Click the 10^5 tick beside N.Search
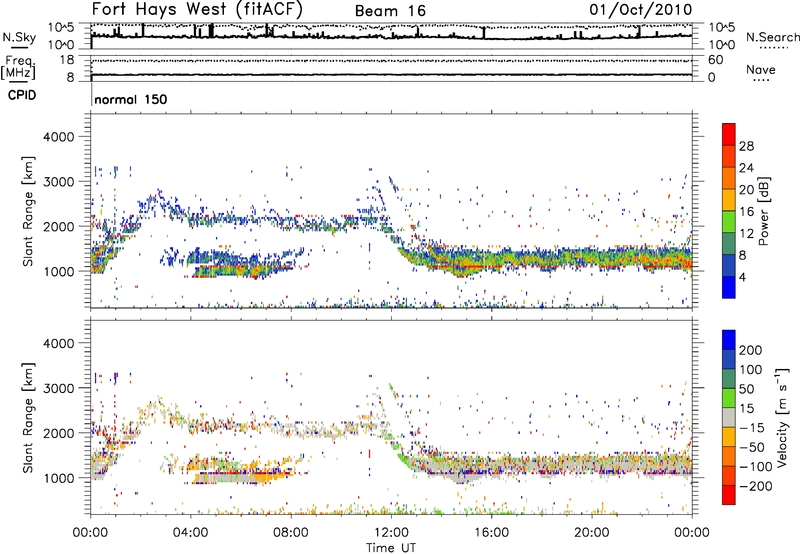 pyautogui.click(x=722, y=27)
